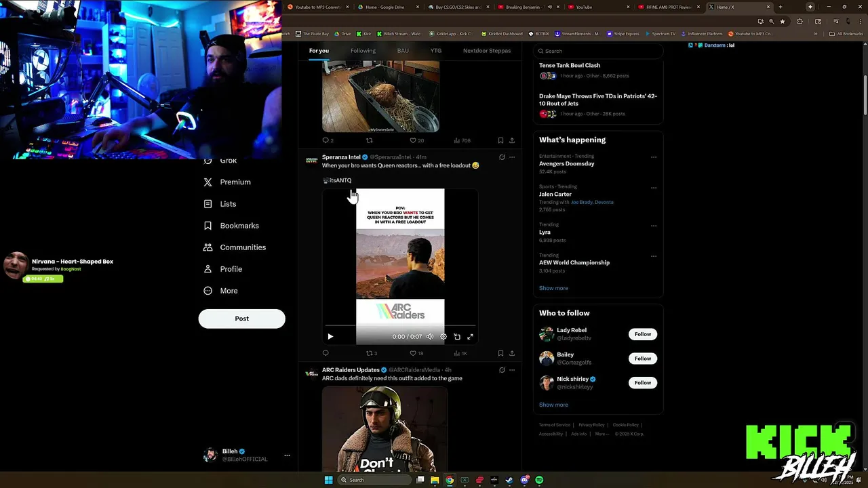Click Grok icon on ARC Raiders Updates post
This screenshot has height=488, width=868.
click(502, 370)
